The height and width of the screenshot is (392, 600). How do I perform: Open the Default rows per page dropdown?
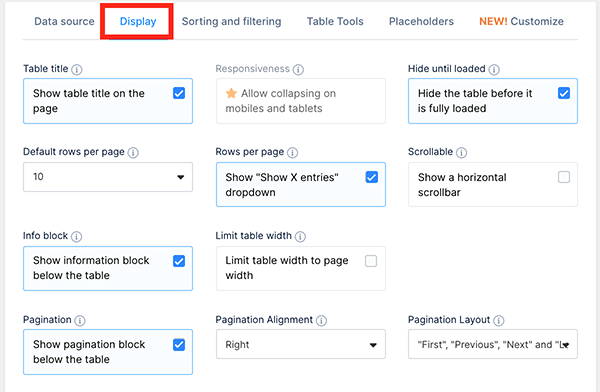pos(108,177)
